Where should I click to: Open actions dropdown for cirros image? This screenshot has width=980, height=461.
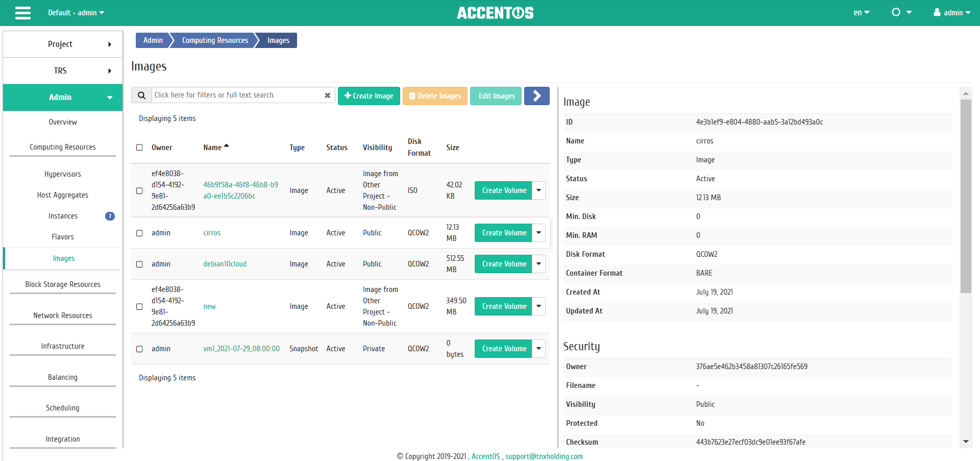click(x=538, y=233)
